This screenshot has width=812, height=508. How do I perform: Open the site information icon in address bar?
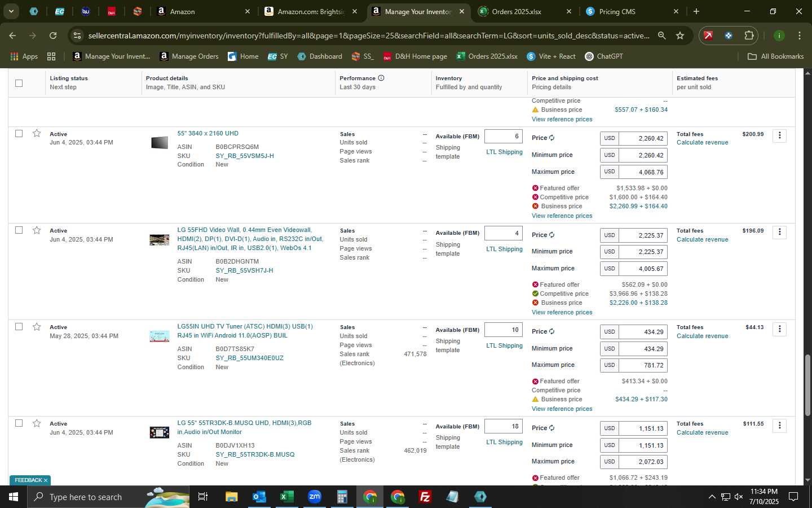[x=77, y=36]
